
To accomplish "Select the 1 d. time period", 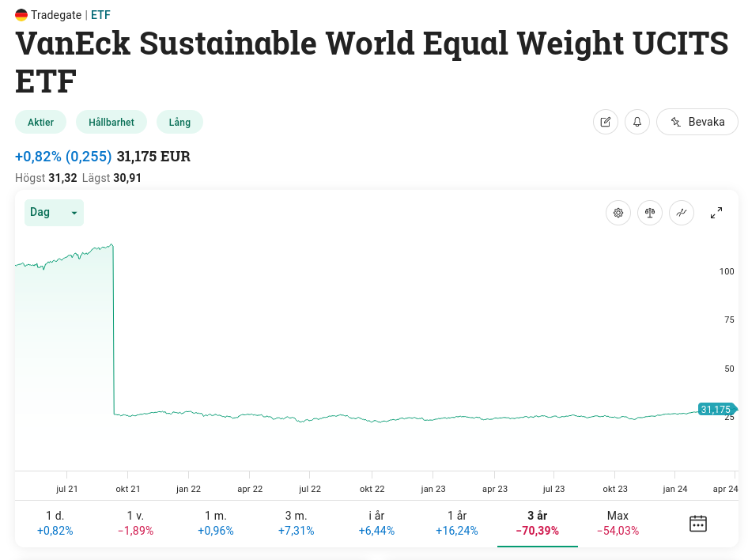I will coord(55,524).
